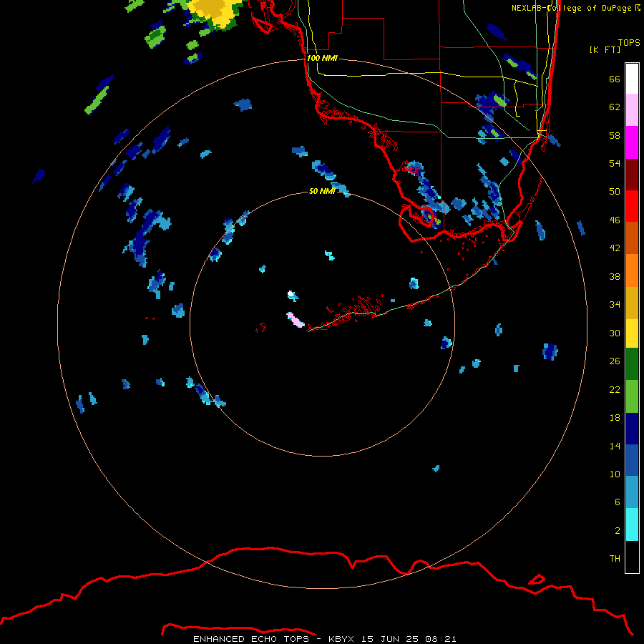The image size is (644, 644).
Task: Click the "6" legend label
Action: (x=618, y=502)
